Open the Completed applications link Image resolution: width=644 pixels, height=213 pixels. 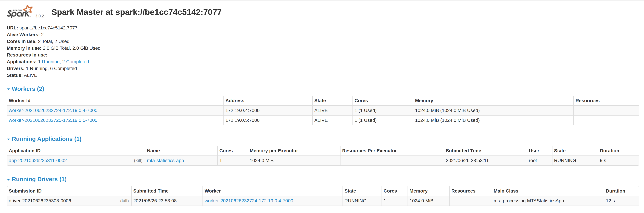tap(77, 62)
